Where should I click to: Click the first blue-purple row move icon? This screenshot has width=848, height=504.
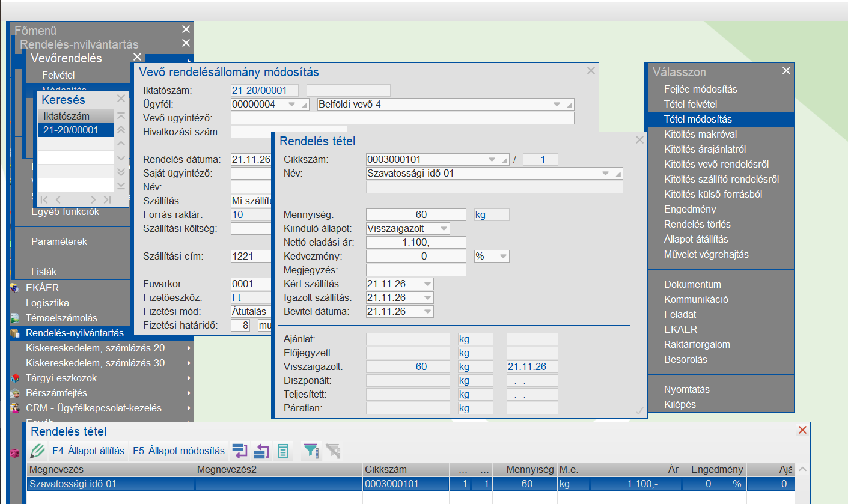(240, 451)
